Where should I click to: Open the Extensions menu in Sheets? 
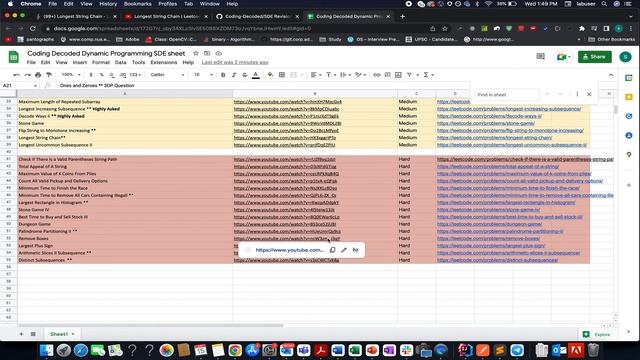(164, 62)
